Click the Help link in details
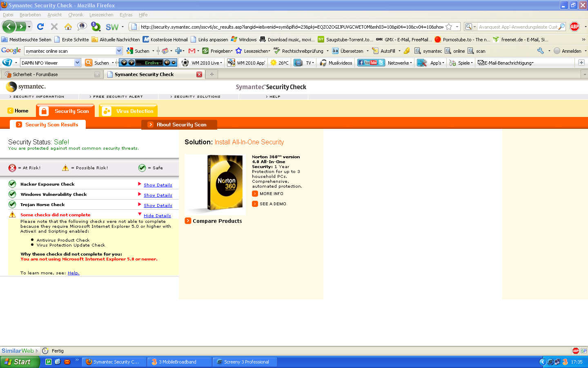Viewport: 588px width, 368px height. pos(73,273)
